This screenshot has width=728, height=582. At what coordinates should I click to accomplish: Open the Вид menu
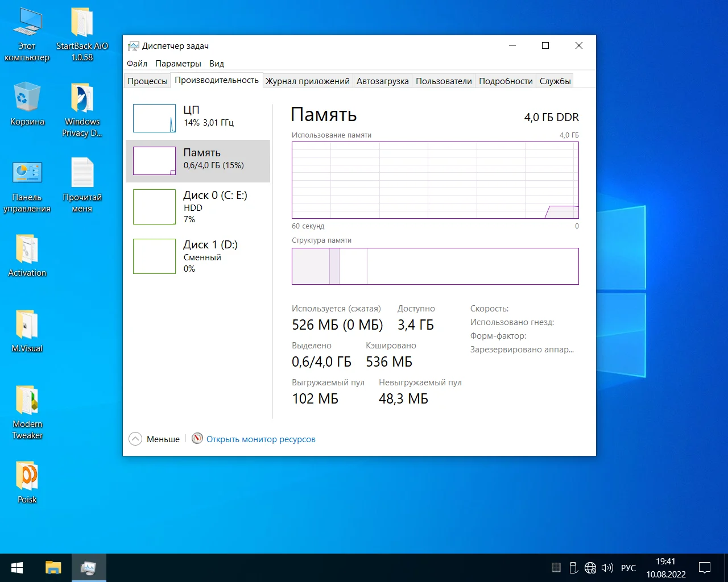click(x=217, y=64)
